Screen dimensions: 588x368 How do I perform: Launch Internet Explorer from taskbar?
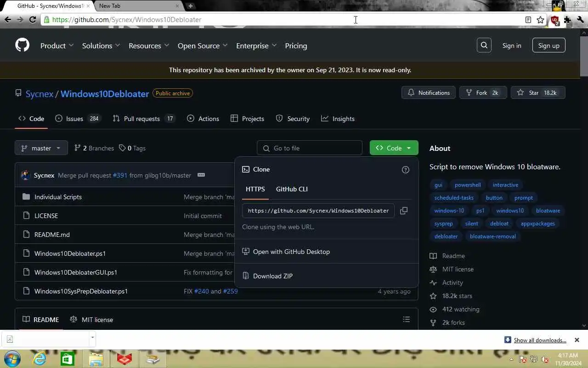tap(40, 358)
